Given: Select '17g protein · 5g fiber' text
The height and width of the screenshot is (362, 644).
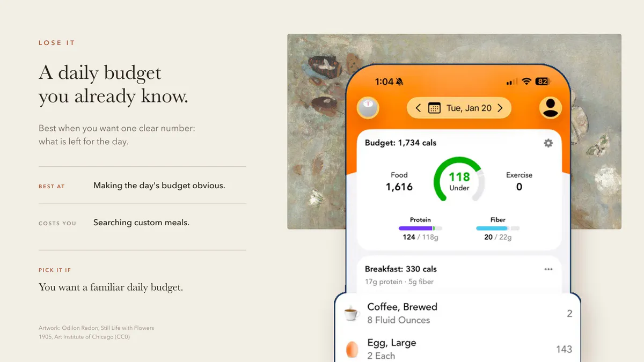Looking at the screenshot, I should point(399,282).
